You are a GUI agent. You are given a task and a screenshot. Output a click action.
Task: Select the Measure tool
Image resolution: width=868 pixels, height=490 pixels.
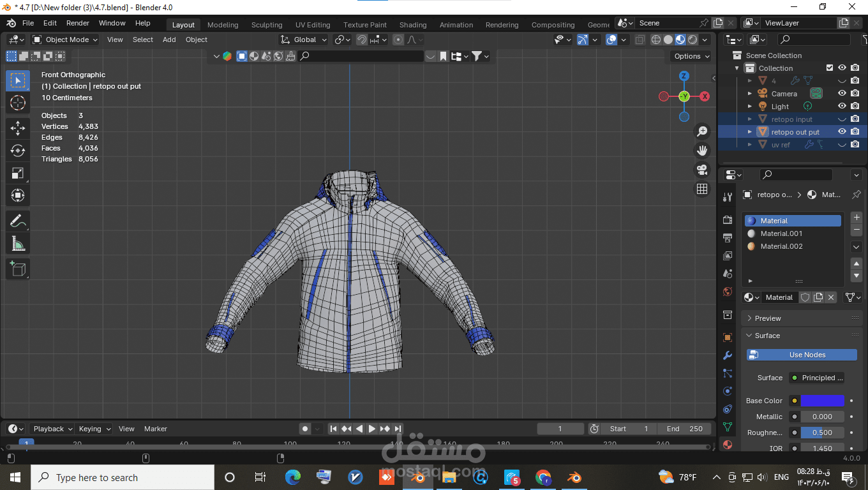click(x=18, y=244)
